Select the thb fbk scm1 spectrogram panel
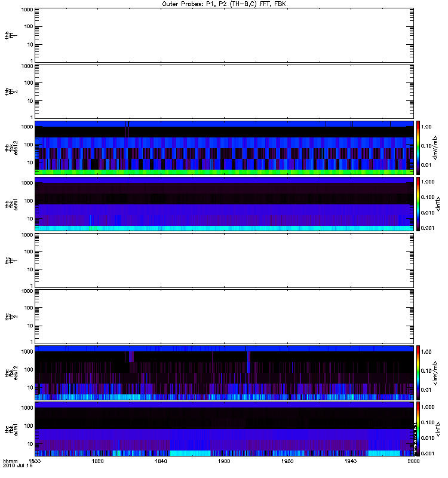This screenshot has width=448, height=478. click(225, 204)
